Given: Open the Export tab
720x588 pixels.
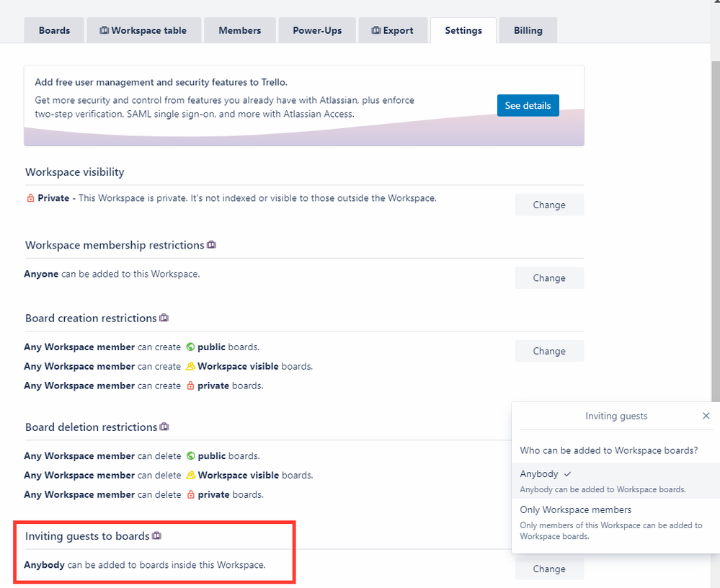Looking at the screenshot, I should tap(393, 30).
